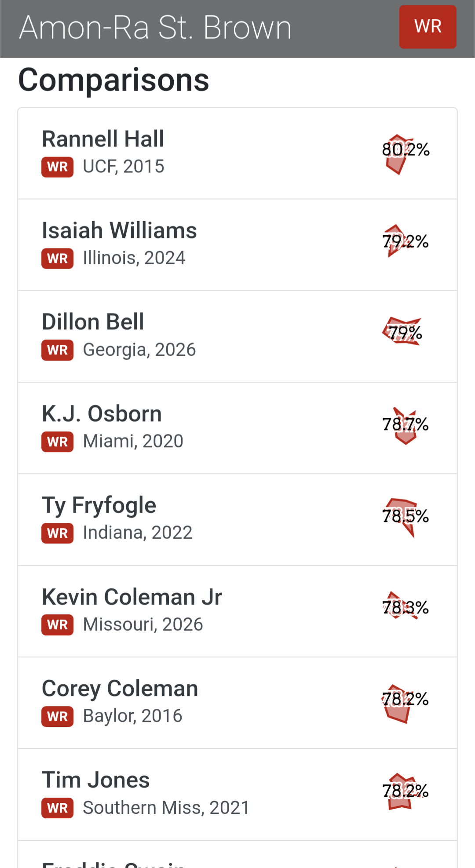Image resolution: width=475 pixels, height=868 pixels.
Task: Open the Corey Coleman comparison name
Action: tap(120, 689)
